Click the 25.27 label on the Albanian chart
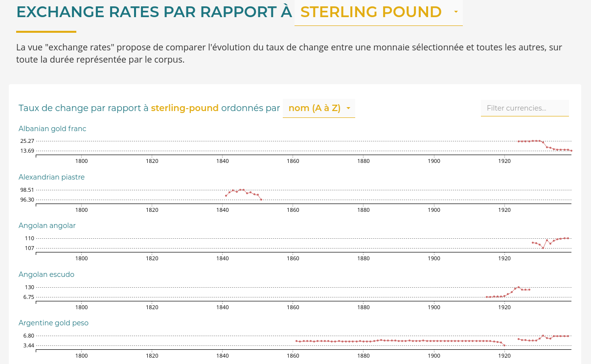This screenshot has width=591, height=364. pos(27,141)
